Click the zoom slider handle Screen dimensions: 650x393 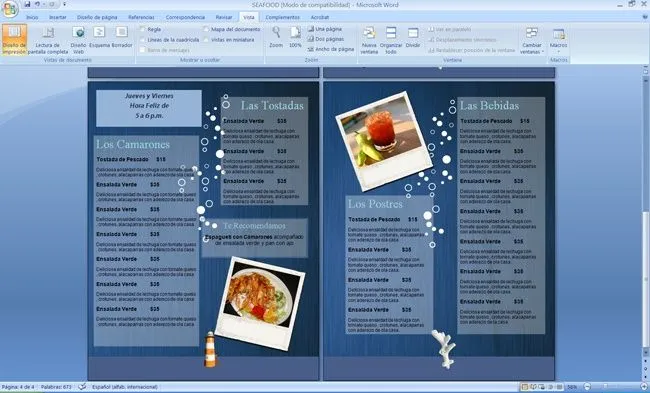click(606, 387)
